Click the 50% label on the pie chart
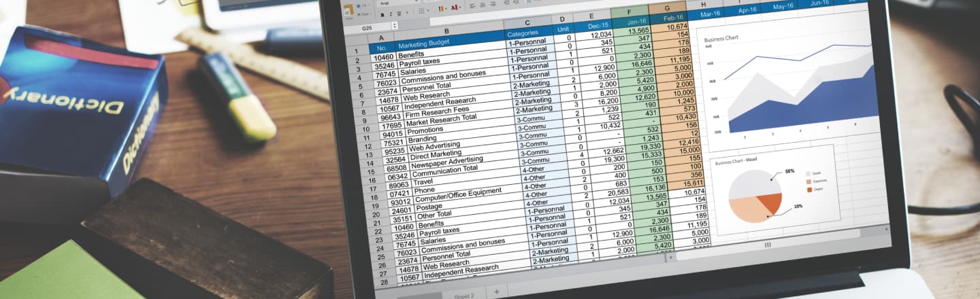This screenshot has width=980, height=299. (789, 171)
